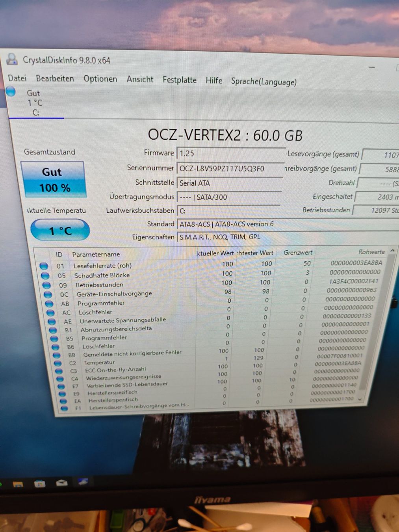
Task: Click status circle for Lesefehlerrate (roh)
Action: click(44, 266)
